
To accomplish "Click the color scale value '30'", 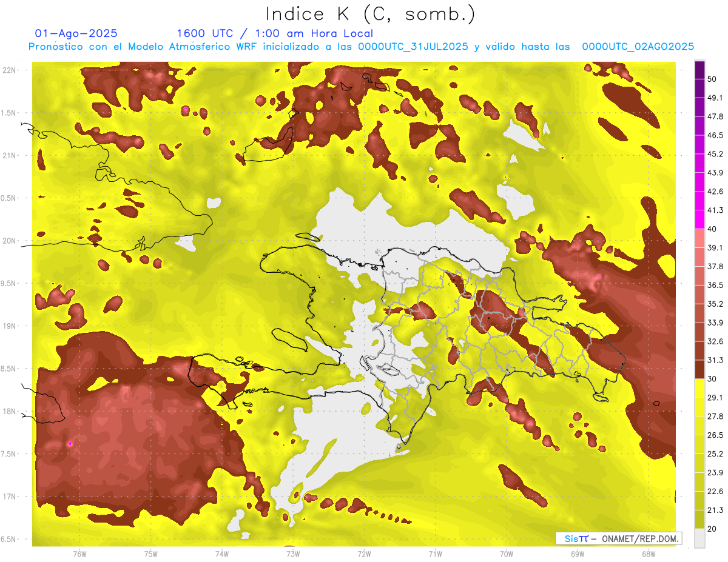I will pos(712,379).
